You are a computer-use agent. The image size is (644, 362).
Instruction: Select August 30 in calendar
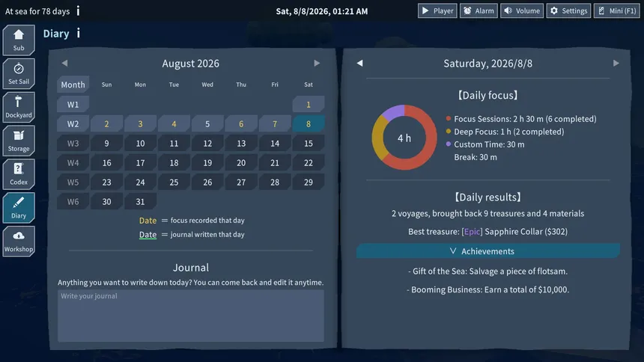click(x=106, y=201)
